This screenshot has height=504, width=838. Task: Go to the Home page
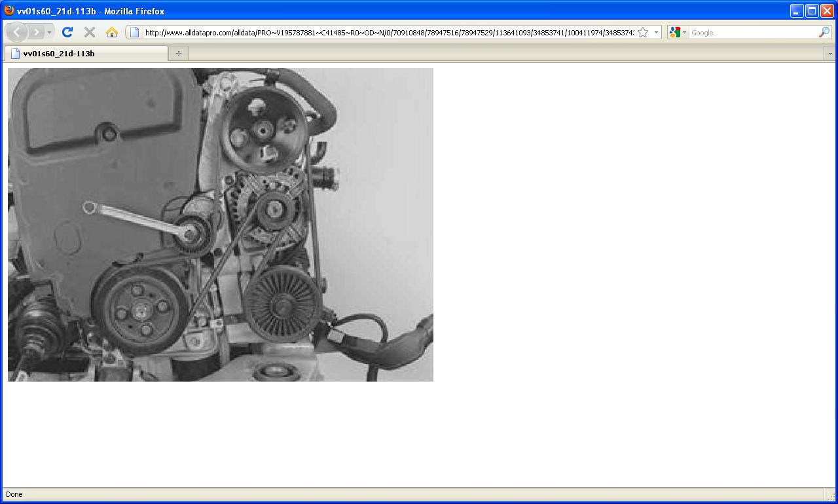[112, 32]
